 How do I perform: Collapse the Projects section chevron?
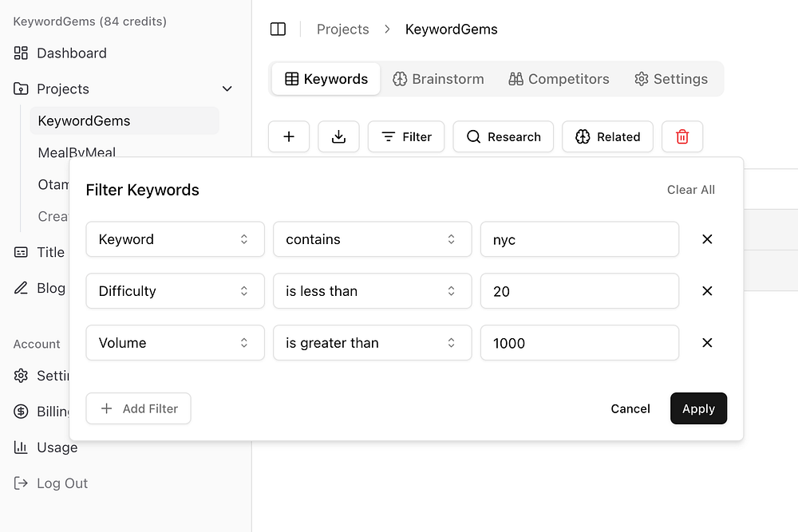(x=227, y=89)
